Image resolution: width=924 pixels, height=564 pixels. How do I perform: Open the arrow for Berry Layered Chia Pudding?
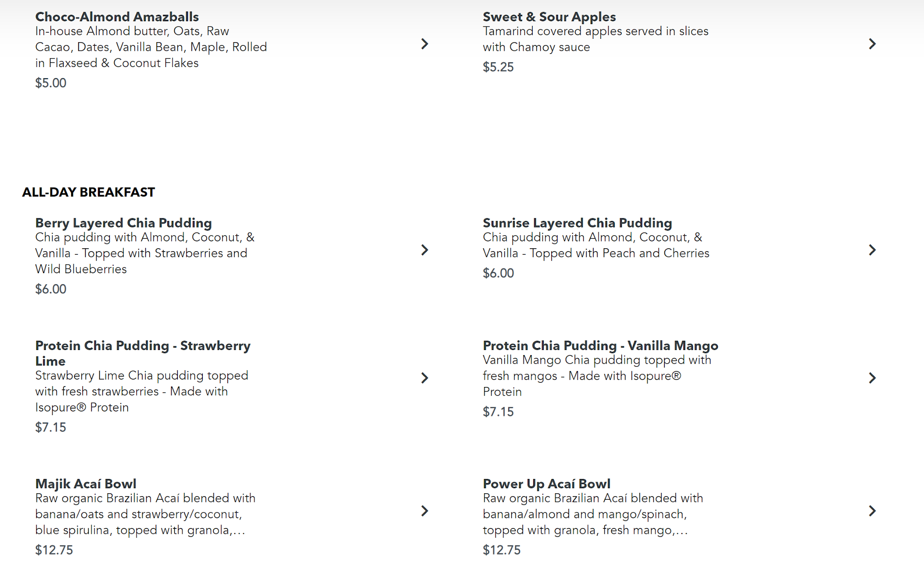pyautogui.click(x=425, y=250)
